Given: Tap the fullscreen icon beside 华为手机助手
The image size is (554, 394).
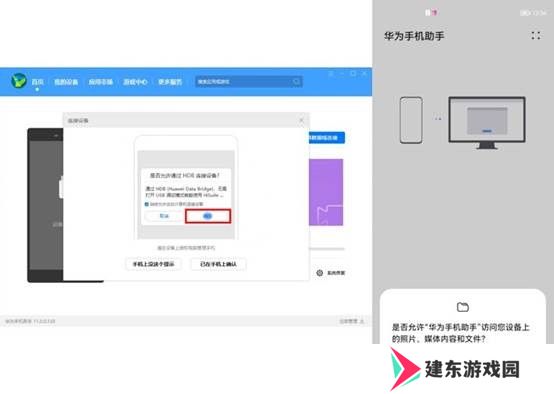Looking at the screenshot, I should pos(536,35).
